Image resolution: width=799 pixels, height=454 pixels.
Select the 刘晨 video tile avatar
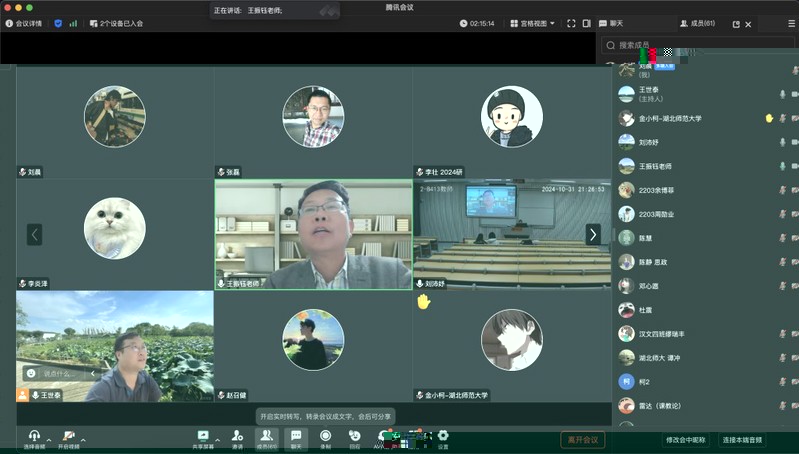pyautogui.click(x=115, y=117)
